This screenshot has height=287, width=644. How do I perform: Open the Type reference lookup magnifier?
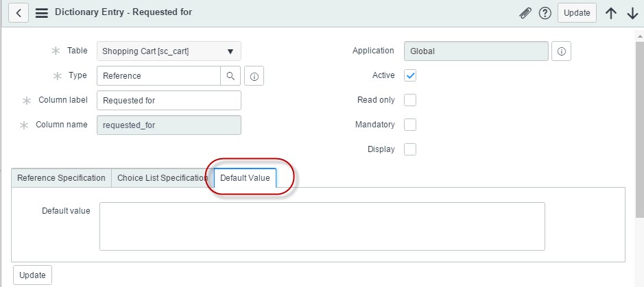(230, 76)
